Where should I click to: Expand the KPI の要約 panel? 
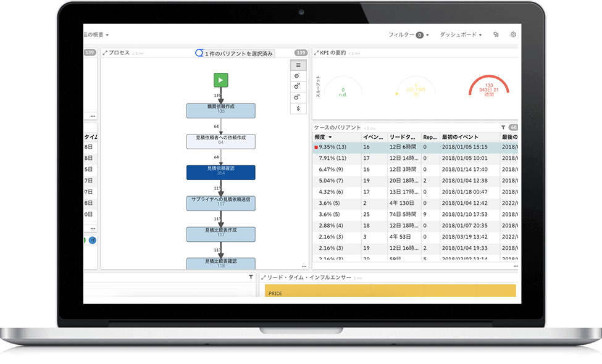(x=316, y=53)
